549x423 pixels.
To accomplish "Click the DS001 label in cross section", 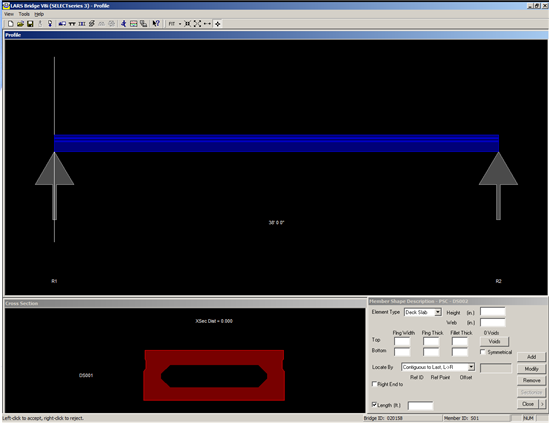I will pyautogui.click(x=86, y=375).
